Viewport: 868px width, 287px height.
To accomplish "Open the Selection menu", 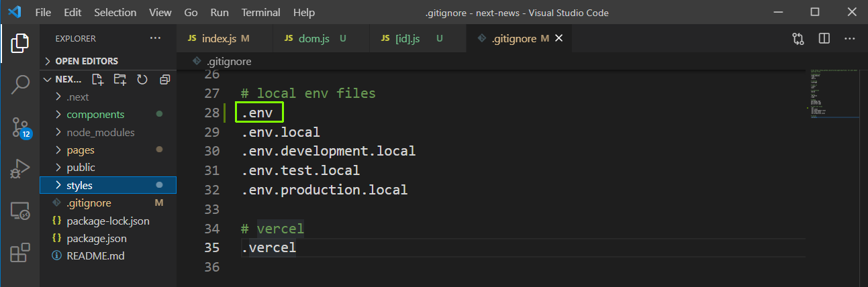I will coord(115,13).
